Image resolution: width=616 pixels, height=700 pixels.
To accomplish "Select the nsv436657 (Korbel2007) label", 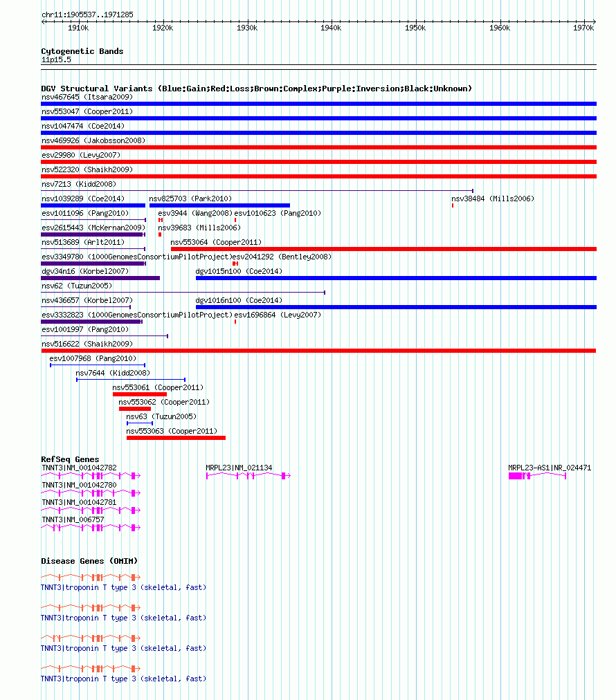I will 87,300.
